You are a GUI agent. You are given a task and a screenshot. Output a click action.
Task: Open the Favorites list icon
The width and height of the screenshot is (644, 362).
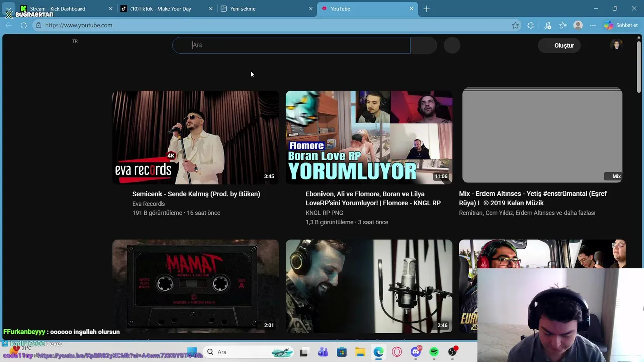pos(563,25)
